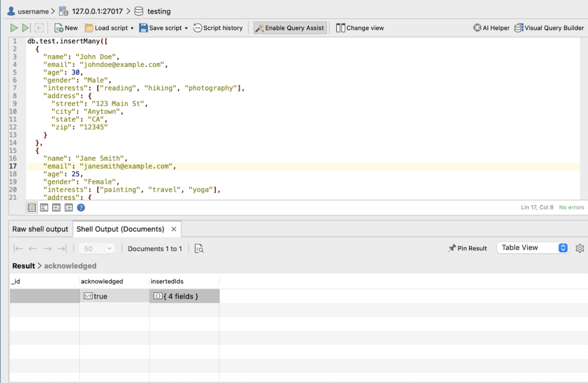Image resolution: width=588 pixels, height=383 pixels.
Task: Run the entire script with the play icon
Action: coord(14,28)
